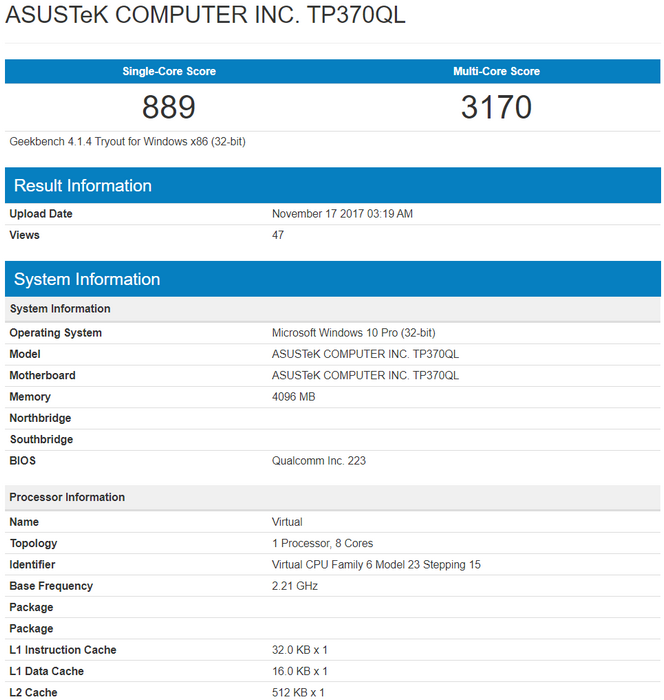Image resolution: width=664 pixels, height=700 pixels.
Task: Select the date November 17 2017 03:19 AM
Action: 342,214
